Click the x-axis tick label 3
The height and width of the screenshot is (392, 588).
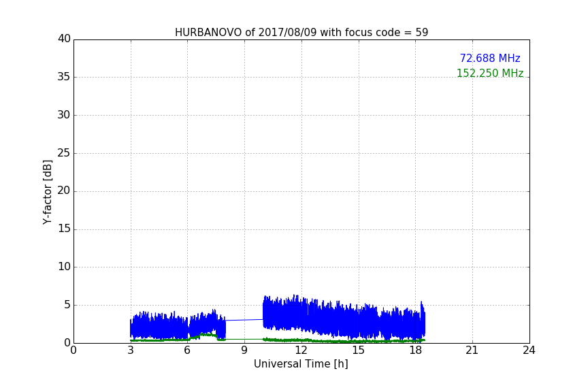point(131,350)
